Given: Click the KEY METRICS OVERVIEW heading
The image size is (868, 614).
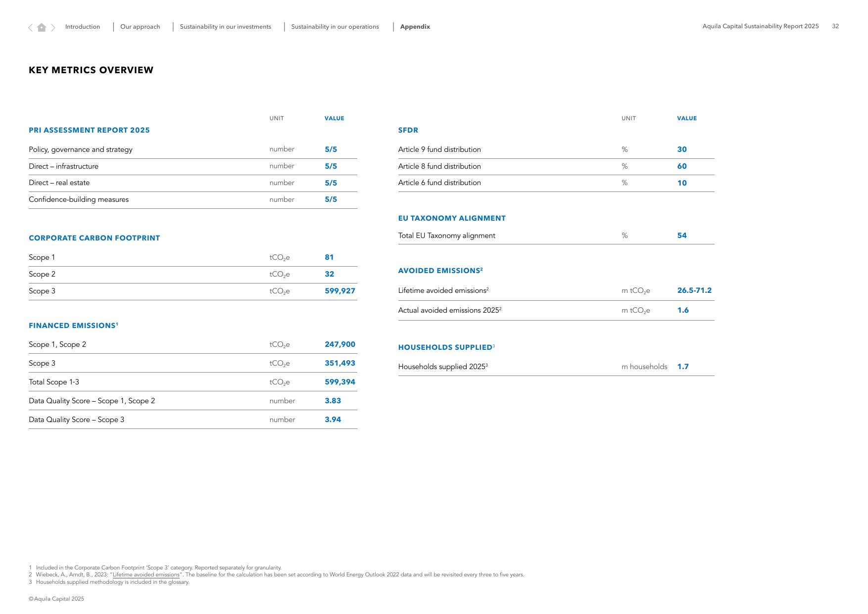Looking at the screenshot, I should 91,70.
